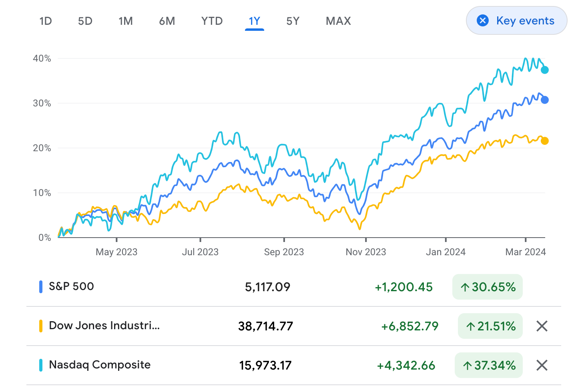Click the 37.34% gain badge

coord(489,365)
